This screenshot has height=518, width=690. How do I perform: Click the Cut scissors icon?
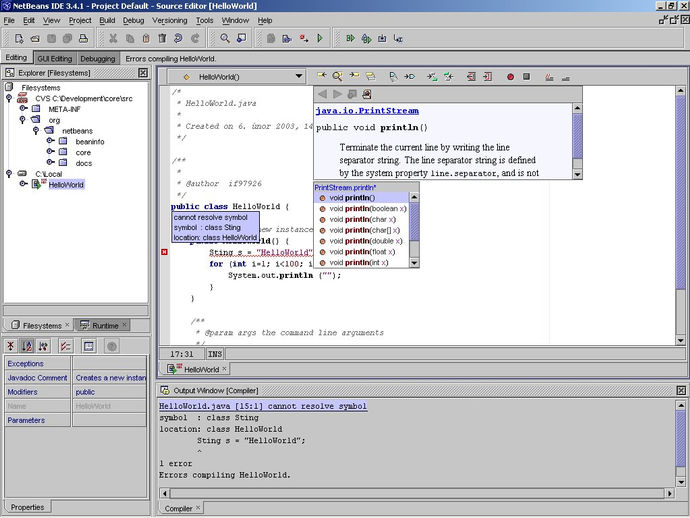click(113, 39)
